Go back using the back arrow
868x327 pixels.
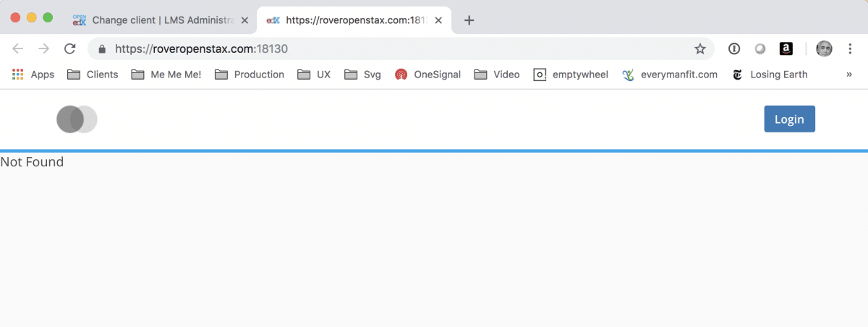pyautogui.click(x=18, y=48)
